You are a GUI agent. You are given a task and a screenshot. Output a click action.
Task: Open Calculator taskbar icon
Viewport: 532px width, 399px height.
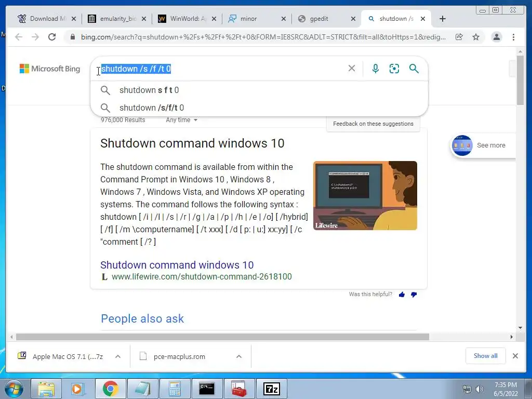click(175, 389)
